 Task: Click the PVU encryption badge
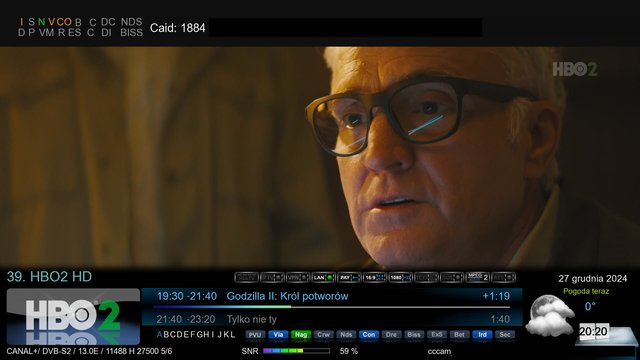click(255, 335)
